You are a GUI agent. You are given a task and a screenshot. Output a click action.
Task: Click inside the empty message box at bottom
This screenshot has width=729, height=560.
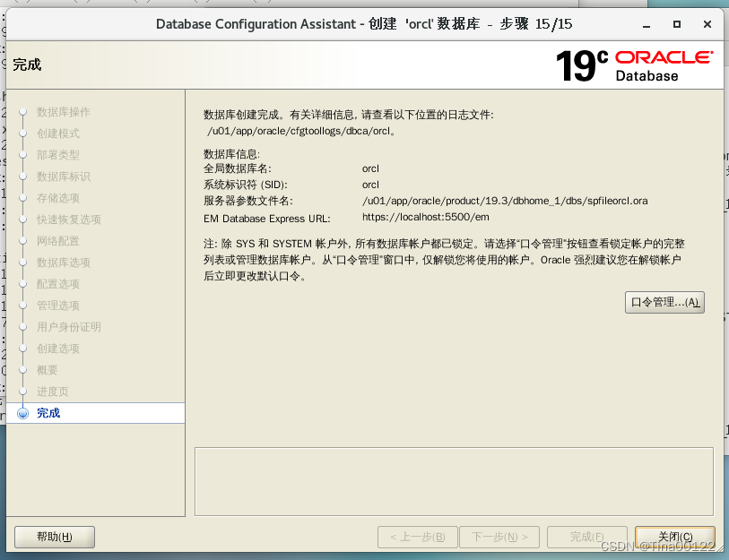(454, 481)
